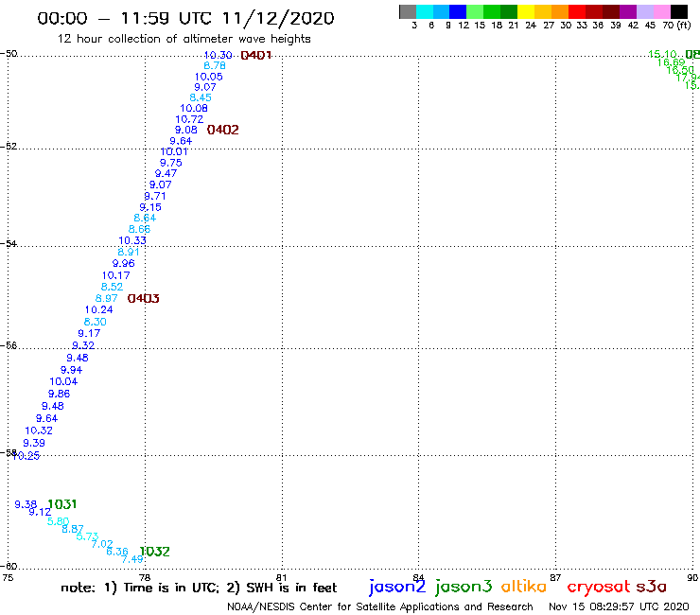The image size is (700, 615).
Task: Click the 9.71 wave height value
Action: 155,196
